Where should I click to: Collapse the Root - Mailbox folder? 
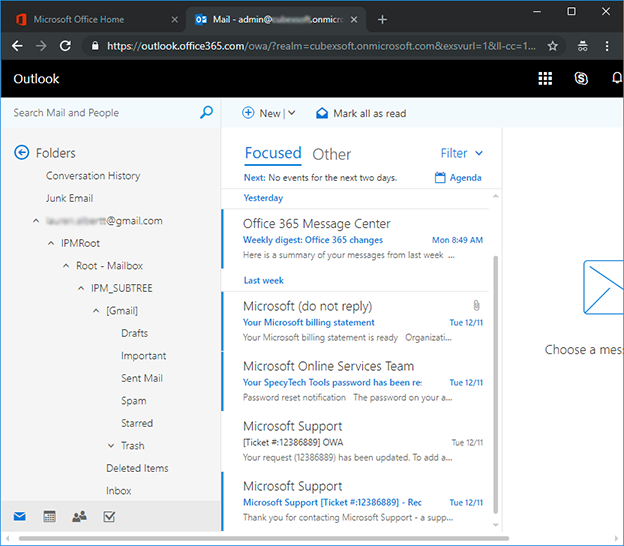(66, 265)
